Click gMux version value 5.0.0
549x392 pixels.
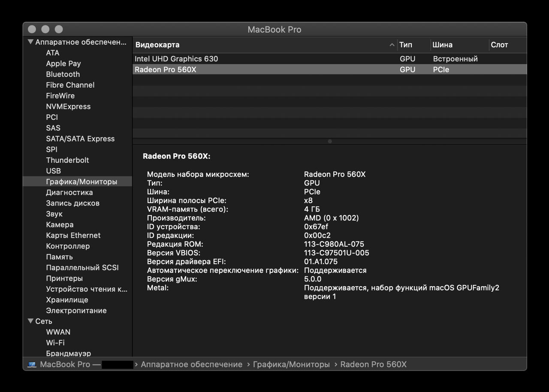pyautogui.click(x=313, y=279)
